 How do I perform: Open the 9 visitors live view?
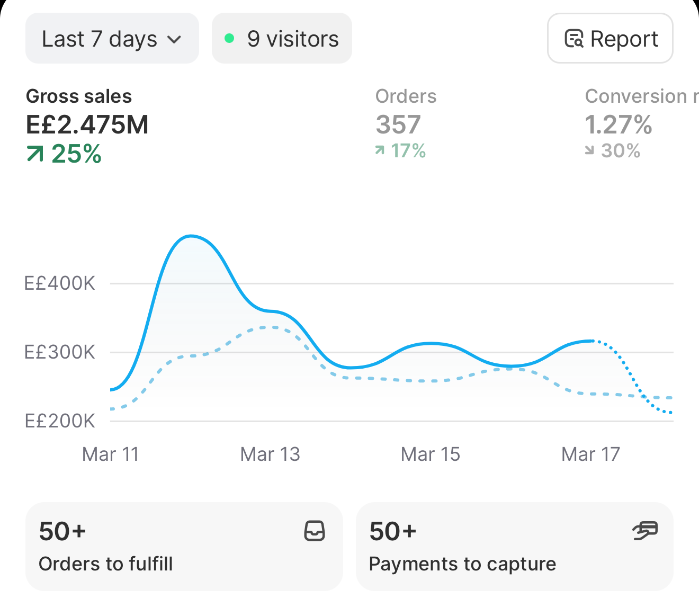pyautogui.click(x=282, y=38)
